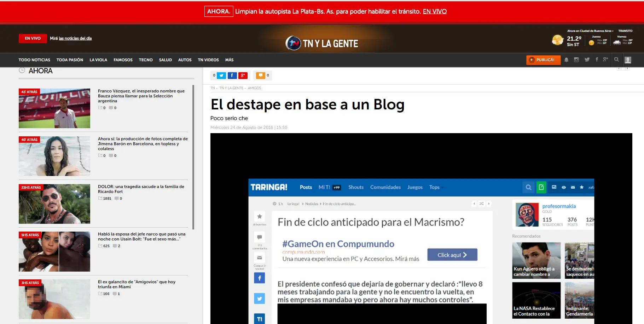The height and width of the screenshot is (324, 644).
Task: Click share icon showing 166 on Amigovios story
Action: coord(100,294)
